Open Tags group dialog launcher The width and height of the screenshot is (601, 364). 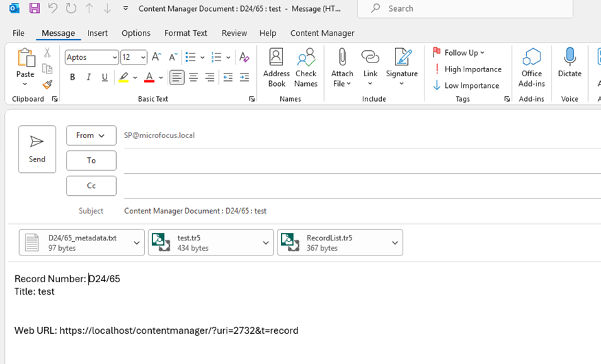(507, 99)
